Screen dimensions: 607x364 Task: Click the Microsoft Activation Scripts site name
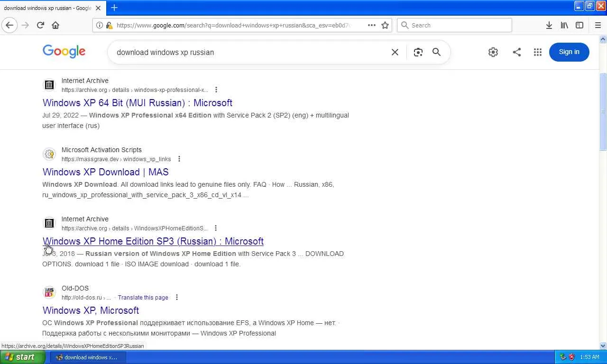(x=101, y=150)
